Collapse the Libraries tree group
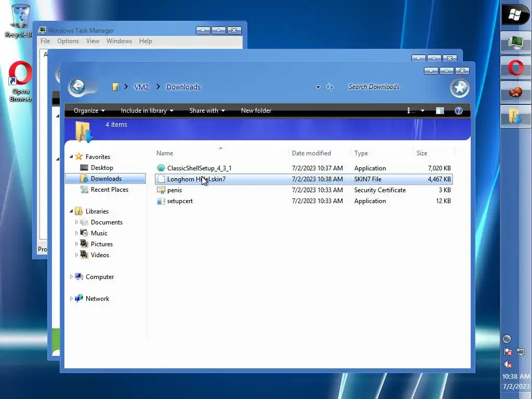This screenshot has width=532, height=399. [x=71, y=211]
